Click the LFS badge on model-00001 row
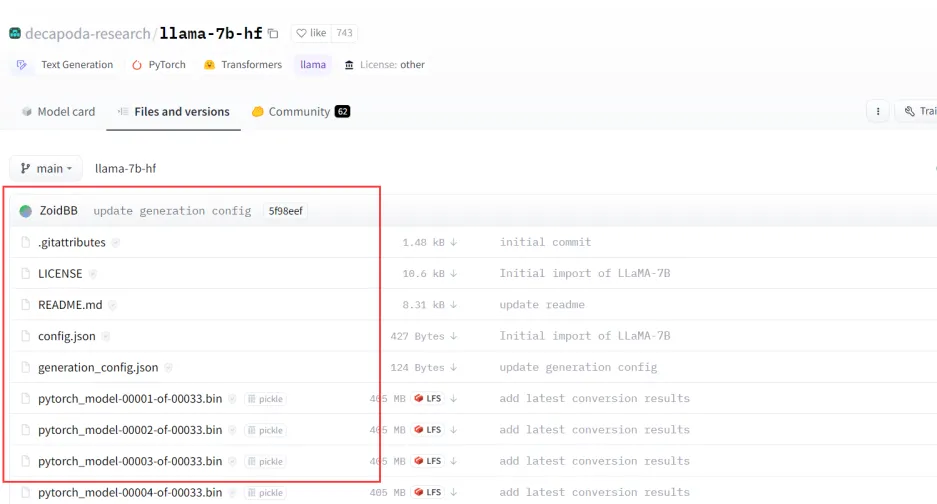937x504 pixels. pos(427,398)
